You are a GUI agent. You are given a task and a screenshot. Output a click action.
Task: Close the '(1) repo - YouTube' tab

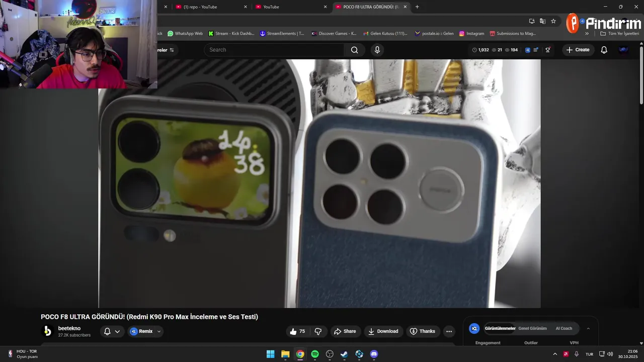pyautogui.click(x=246, y=7)
